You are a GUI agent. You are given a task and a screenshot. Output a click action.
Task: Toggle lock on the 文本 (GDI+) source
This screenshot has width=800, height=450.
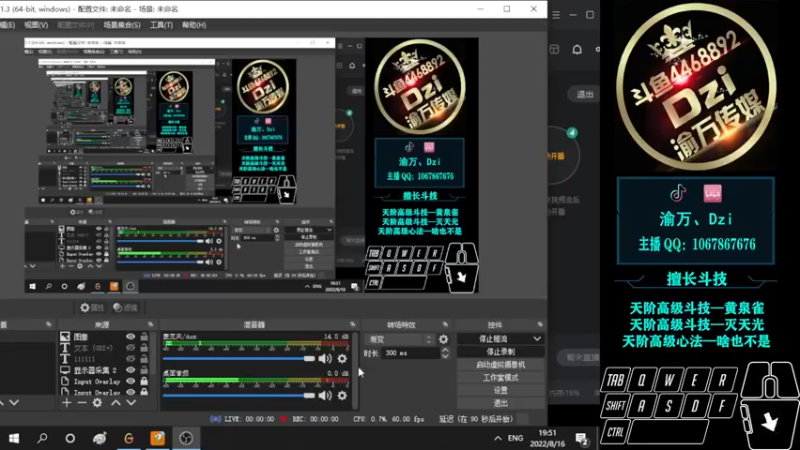(x=144, y=348)
